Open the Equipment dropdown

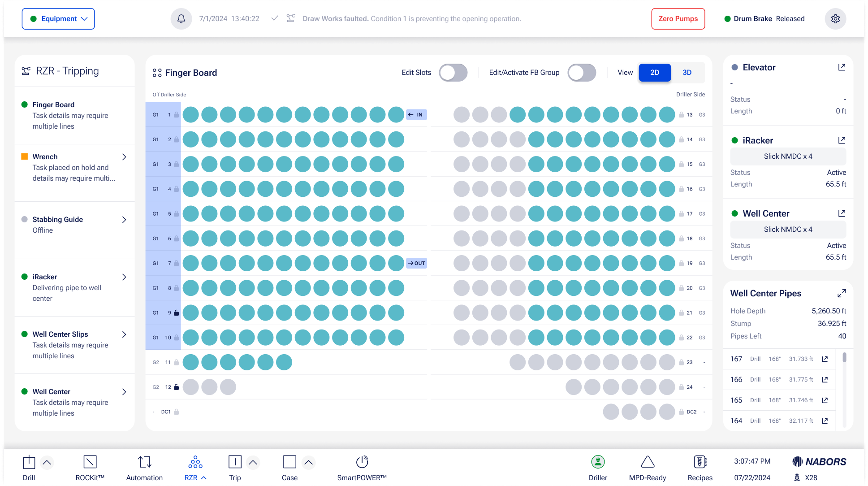point(58,19)
